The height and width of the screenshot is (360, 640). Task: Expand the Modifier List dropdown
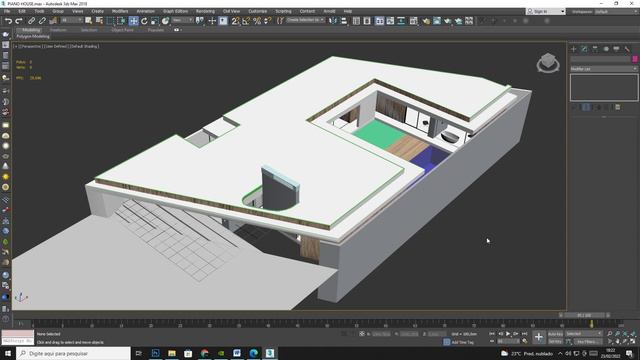(x=604, y=69)
